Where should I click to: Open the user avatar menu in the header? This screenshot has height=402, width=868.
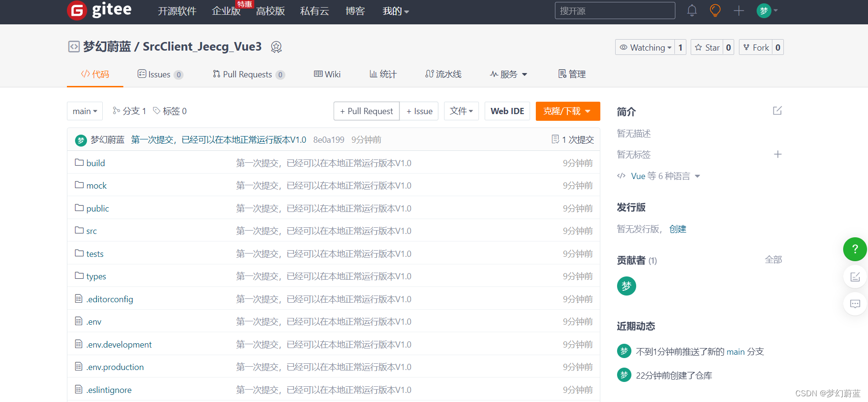767,11
